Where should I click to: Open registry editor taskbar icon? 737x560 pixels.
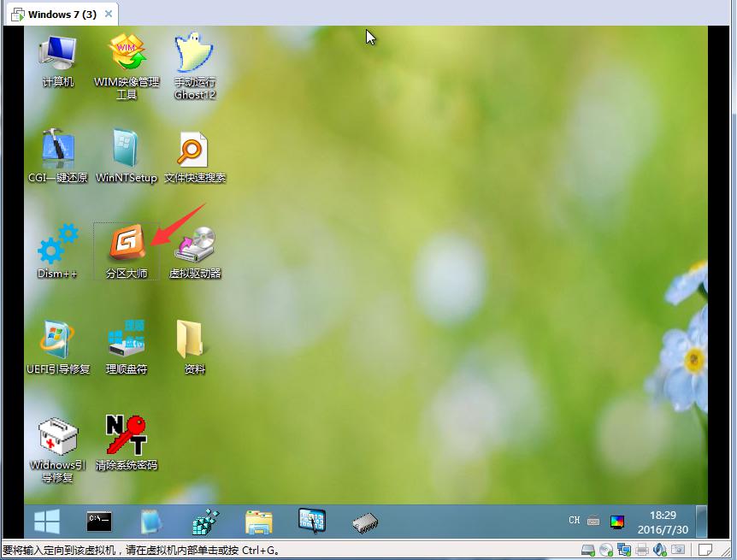(x=205, y=522)
